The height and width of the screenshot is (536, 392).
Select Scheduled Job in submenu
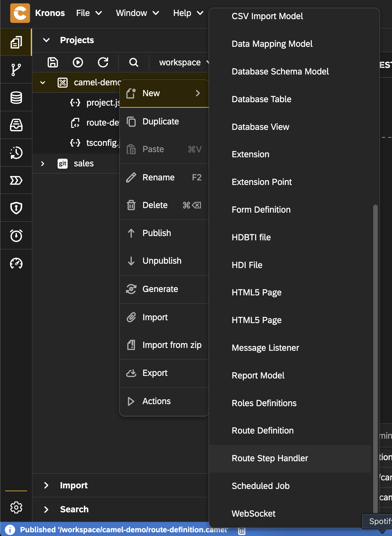(290, 486)
